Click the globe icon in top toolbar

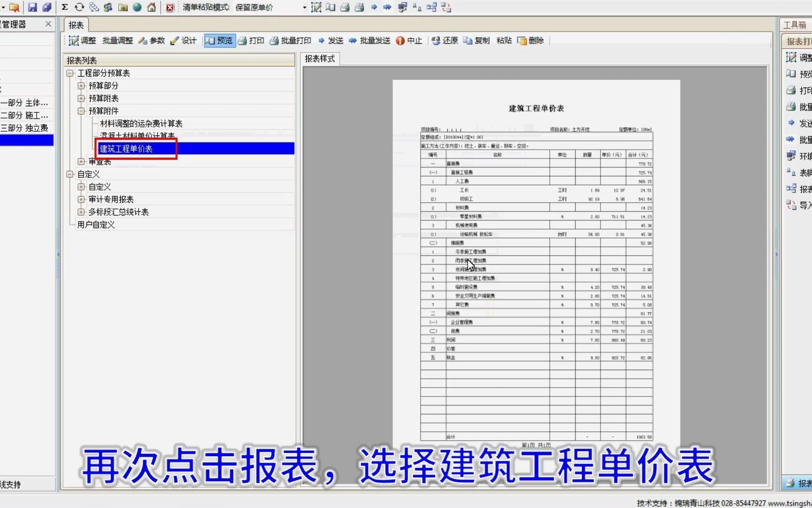pos(137,7)
